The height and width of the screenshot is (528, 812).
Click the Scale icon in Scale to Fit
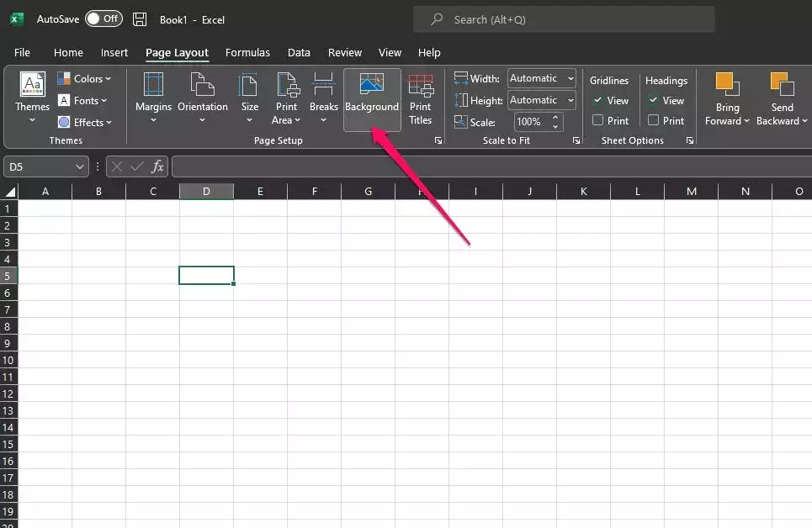pyautogui.click(x=461, y=122)
